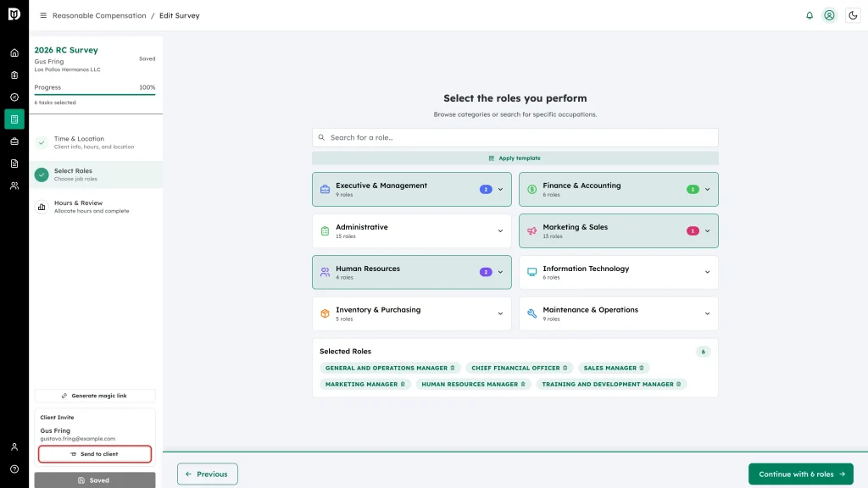
Task: Open the notifications bell
Action: [x=810, y=15]
